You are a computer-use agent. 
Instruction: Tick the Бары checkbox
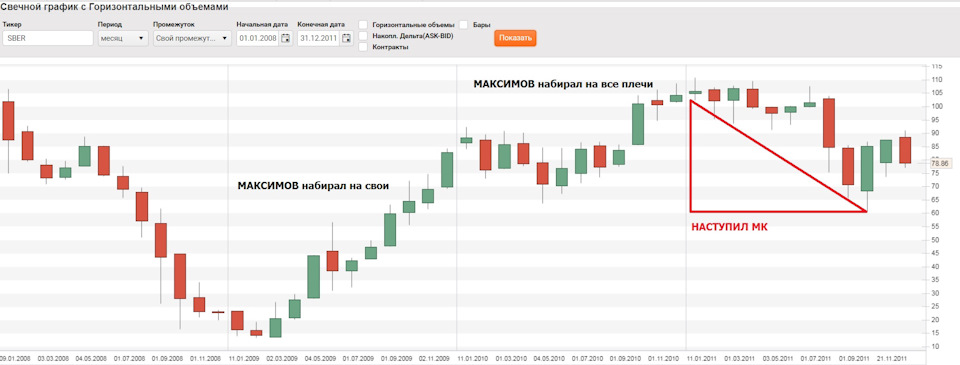tap(463, 24)
